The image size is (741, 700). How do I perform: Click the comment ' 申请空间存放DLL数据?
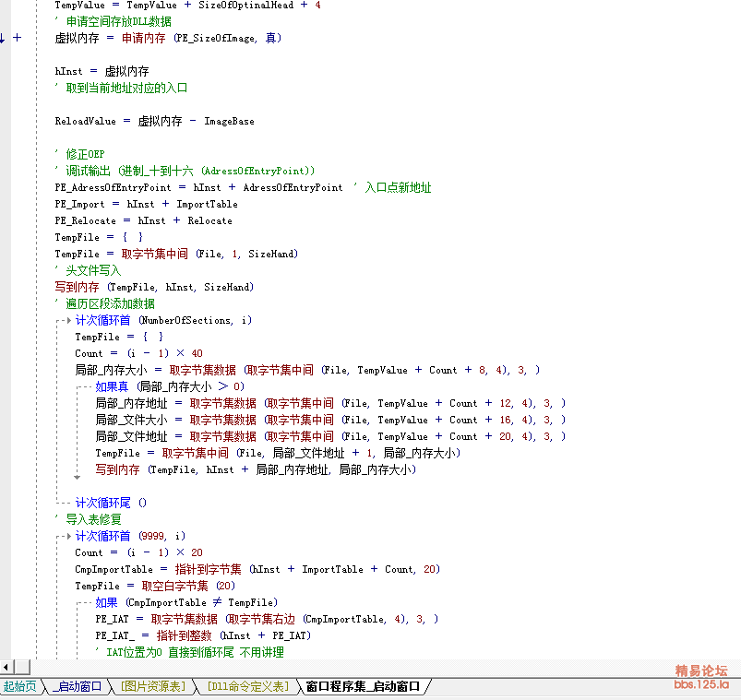tap(113, 22)
